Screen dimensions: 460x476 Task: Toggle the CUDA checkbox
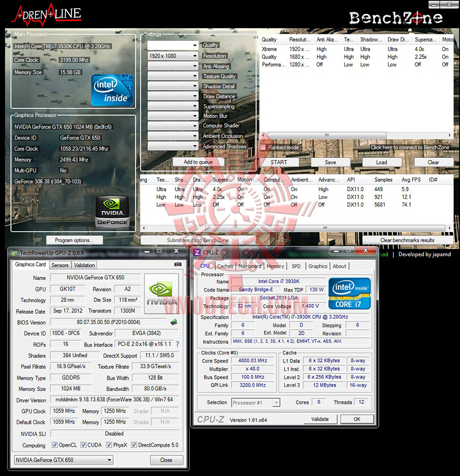pos(83,445)
